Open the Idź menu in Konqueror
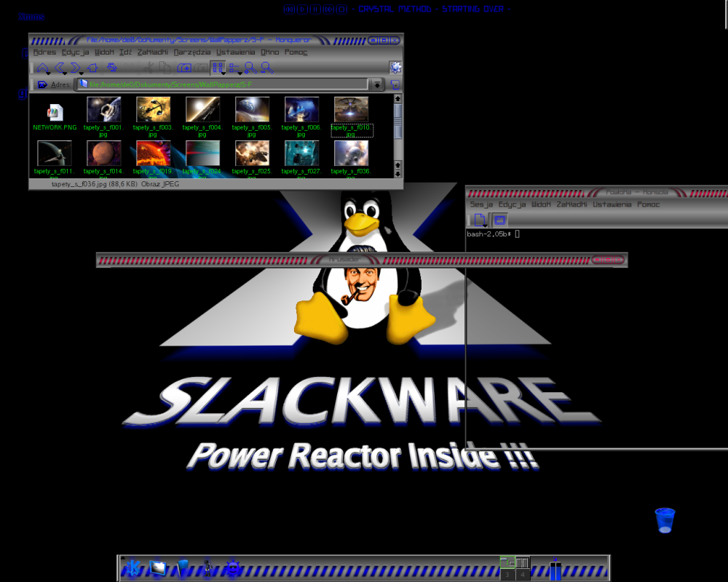 (126, 52)
